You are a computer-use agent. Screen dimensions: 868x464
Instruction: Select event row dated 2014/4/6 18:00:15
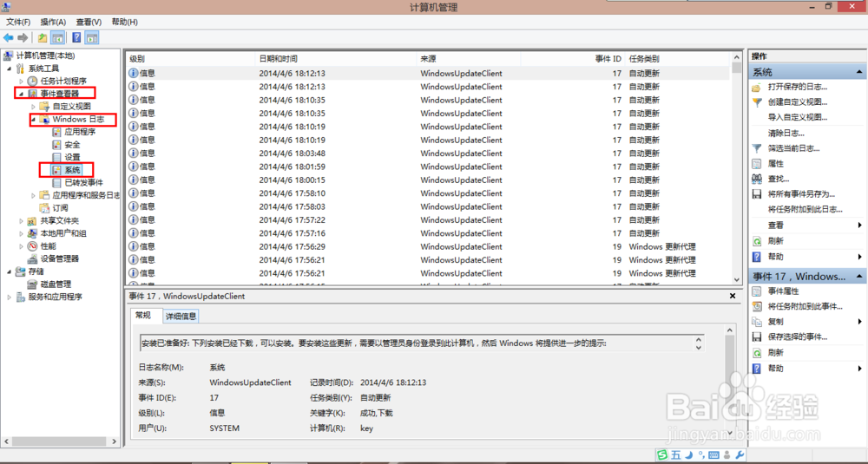[429, 180]
